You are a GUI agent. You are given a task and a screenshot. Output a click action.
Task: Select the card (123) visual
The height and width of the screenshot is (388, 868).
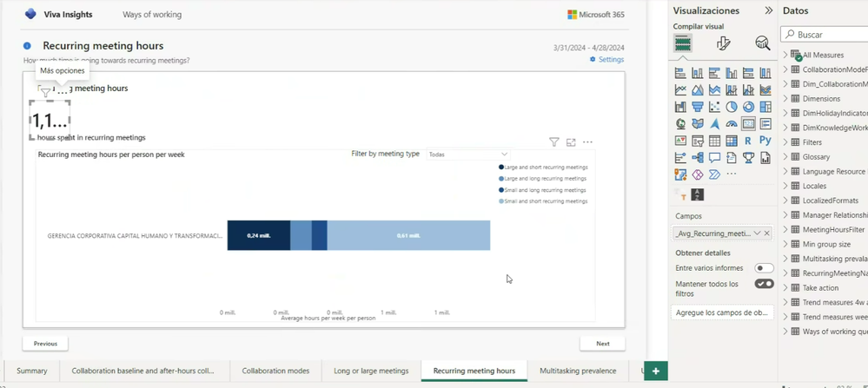748,124
